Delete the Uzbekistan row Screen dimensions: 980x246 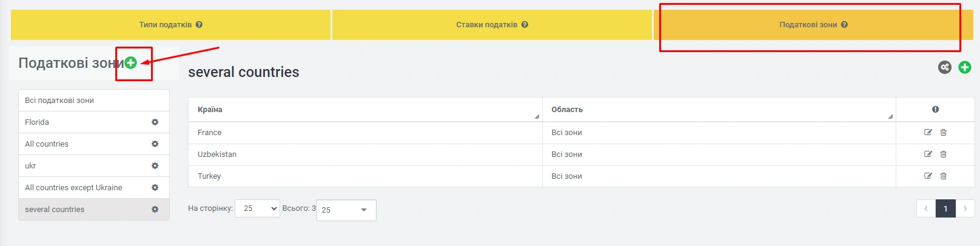click(x=943, y=155)
